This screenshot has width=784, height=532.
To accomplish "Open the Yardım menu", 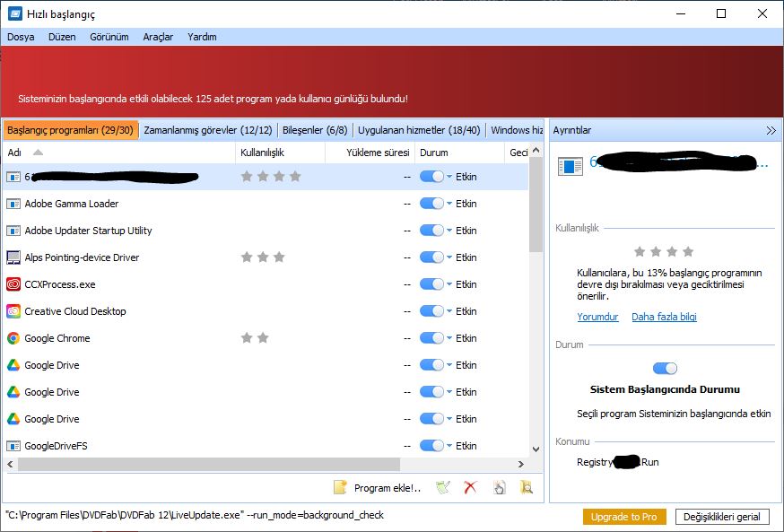I will [x=202, y=37].
